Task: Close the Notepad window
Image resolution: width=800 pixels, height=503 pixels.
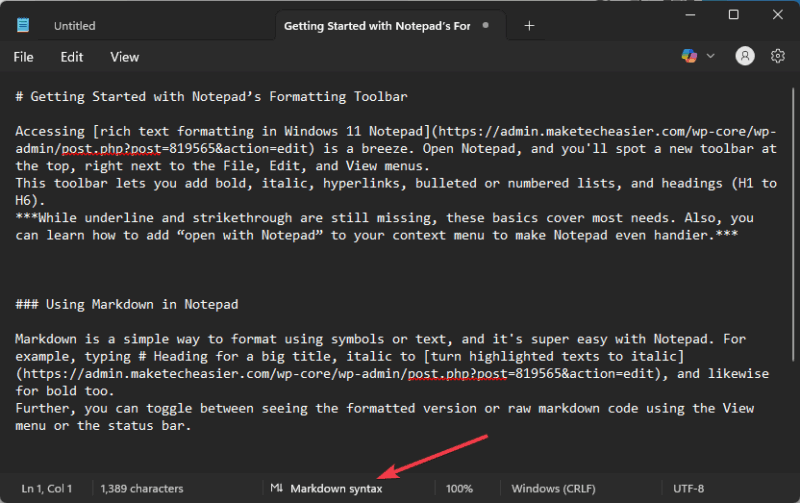Action: click(777, 15)
